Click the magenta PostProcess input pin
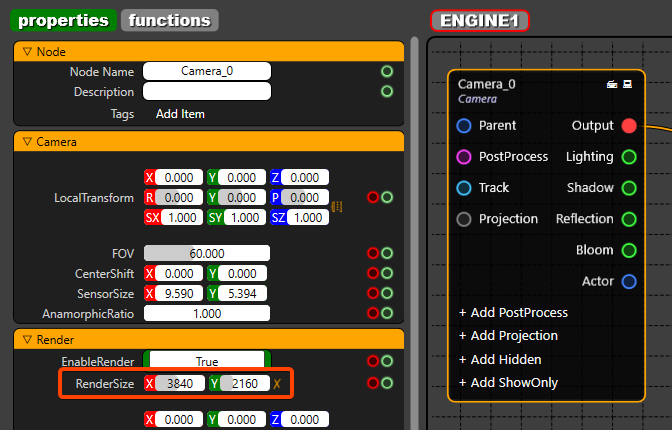 coord(464,157)
